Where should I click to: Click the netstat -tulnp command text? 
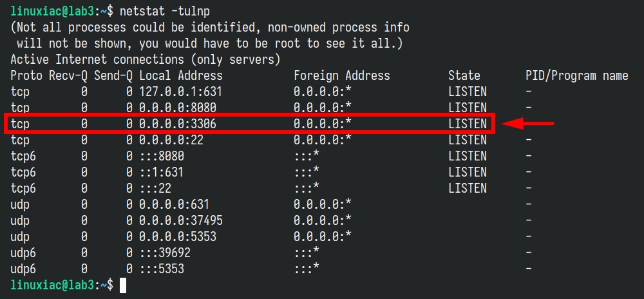point(165,12)
